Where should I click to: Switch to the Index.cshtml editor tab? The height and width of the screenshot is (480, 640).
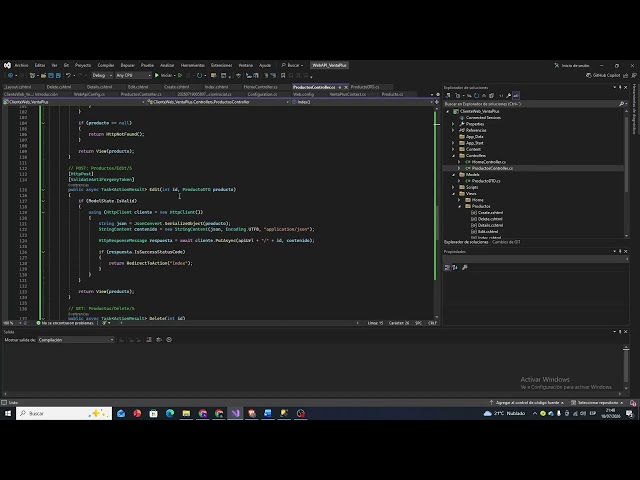[216, 87]
